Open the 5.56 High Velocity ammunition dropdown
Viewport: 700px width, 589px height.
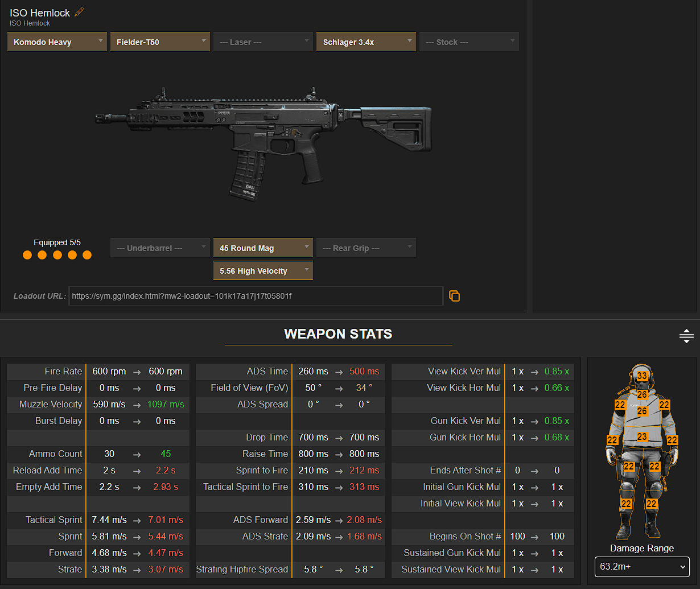point(263,271)
